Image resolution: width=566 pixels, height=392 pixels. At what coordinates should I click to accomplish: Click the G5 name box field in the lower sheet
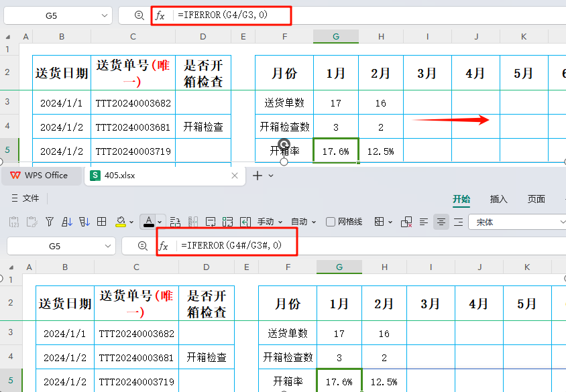point(61,246)
